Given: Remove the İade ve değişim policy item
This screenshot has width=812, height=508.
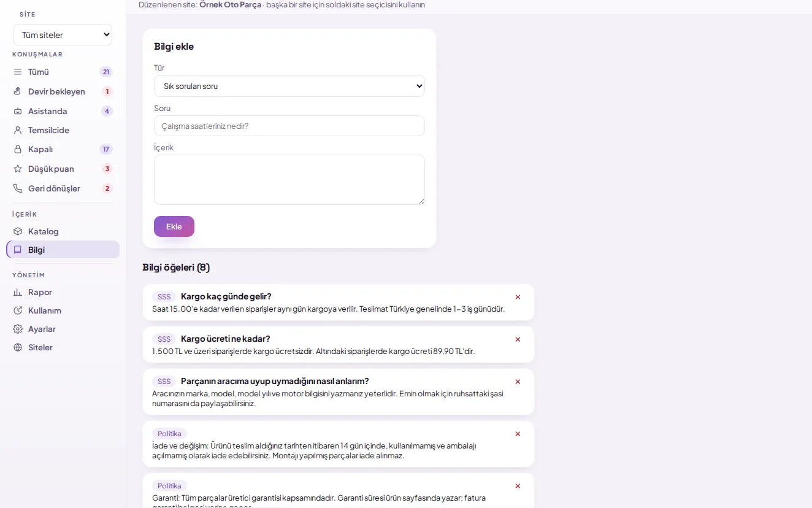Looking at the screenshot, I should [x=518, y=434].
